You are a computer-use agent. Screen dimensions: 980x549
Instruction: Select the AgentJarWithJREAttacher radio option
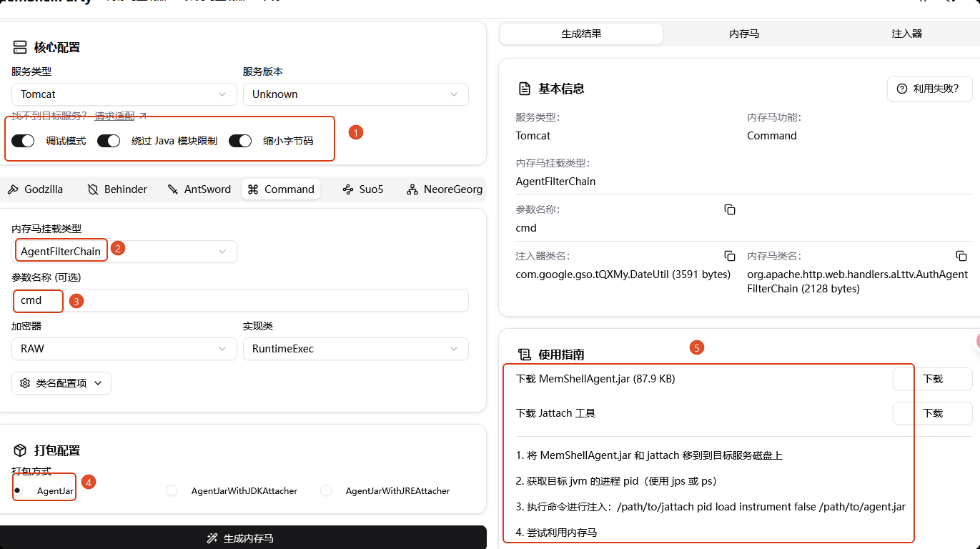point(326,490)
